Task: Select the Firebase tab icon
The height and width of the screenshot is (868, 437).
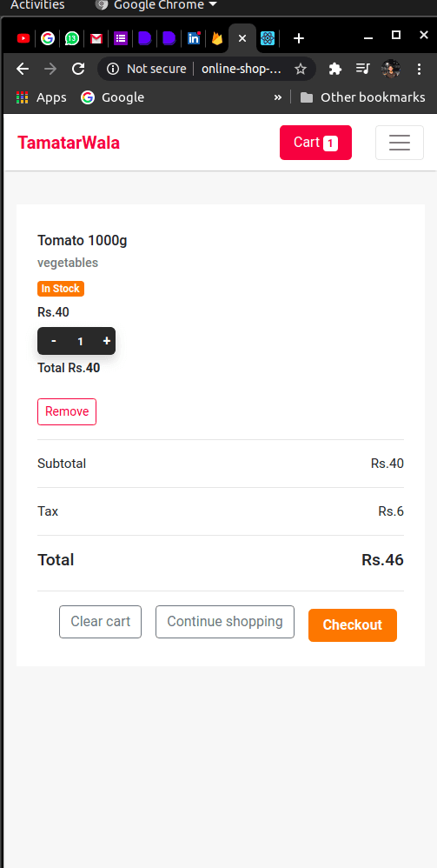Action: pyautogui.click(x=217, y=38)
